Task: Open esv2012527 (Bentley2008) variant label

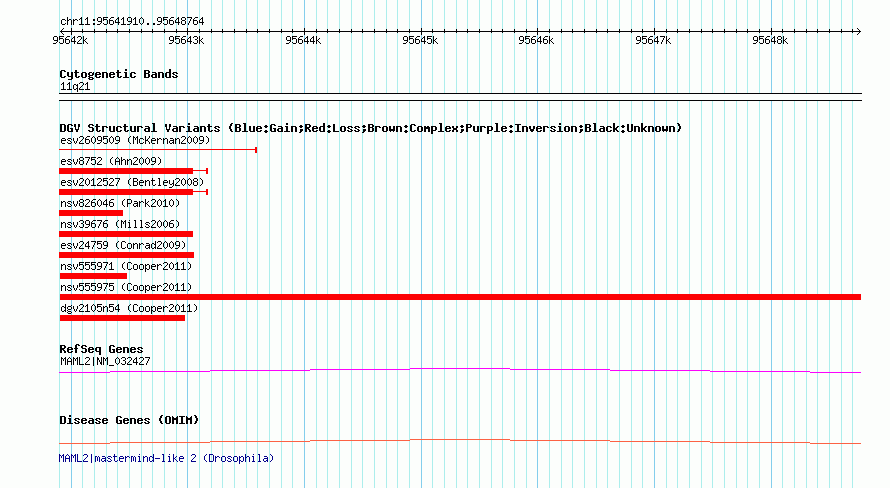Action: [x=132, y=182]
